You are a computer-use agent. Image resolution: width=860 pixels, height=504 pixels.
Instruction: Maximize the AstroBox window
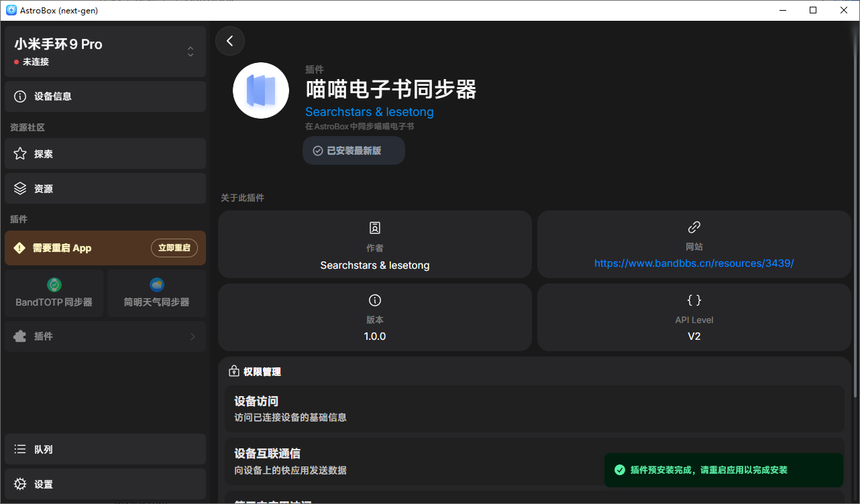813,10
